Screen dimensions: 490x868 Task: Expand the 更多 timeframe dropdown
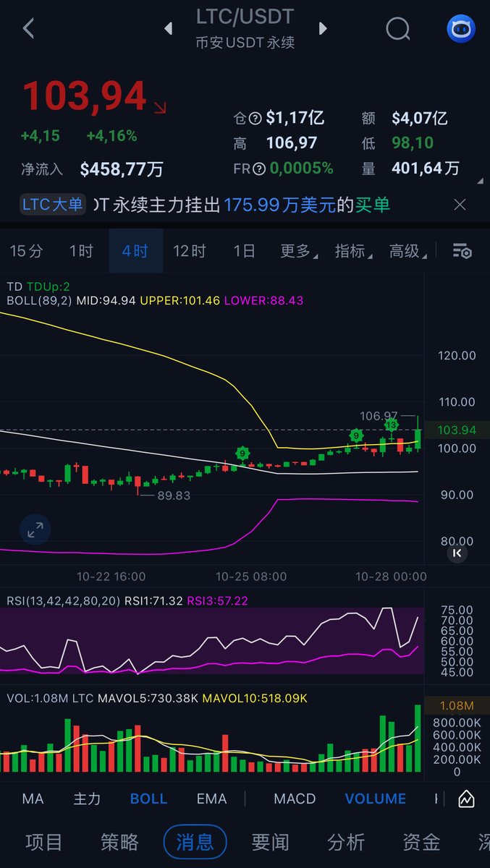pos(297,251)
